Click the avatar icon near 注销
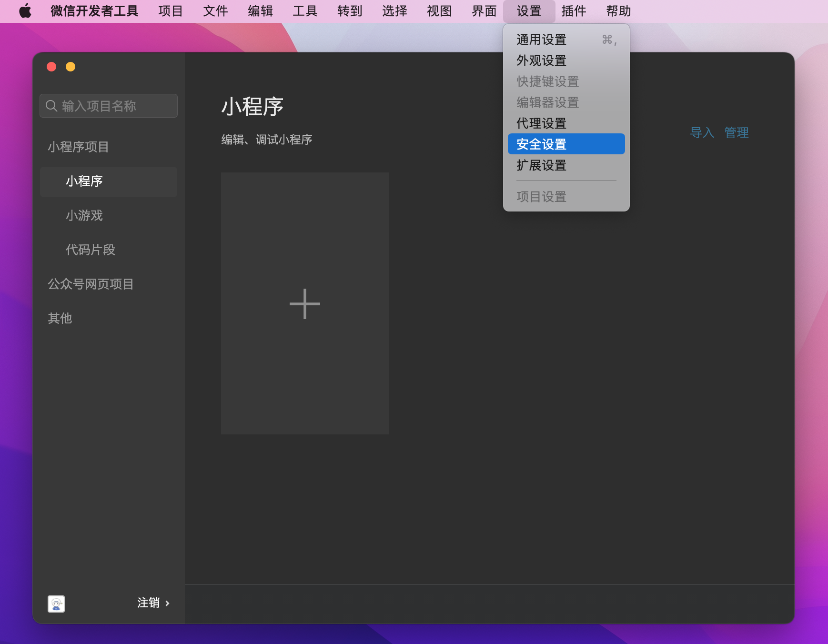This screenshot has width=828, height=644. 56,604
